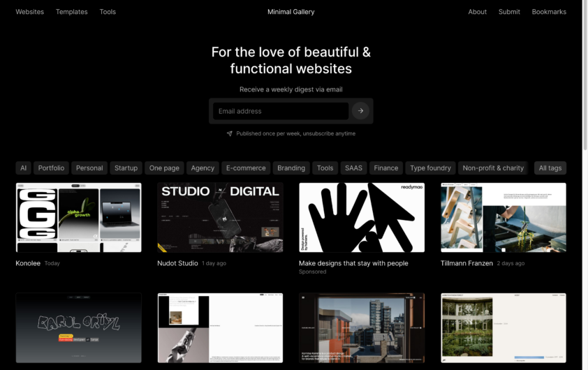Click '1 day ago' beside Nudot Studio
The image size is (588, 370).
[x=214, y=263]
